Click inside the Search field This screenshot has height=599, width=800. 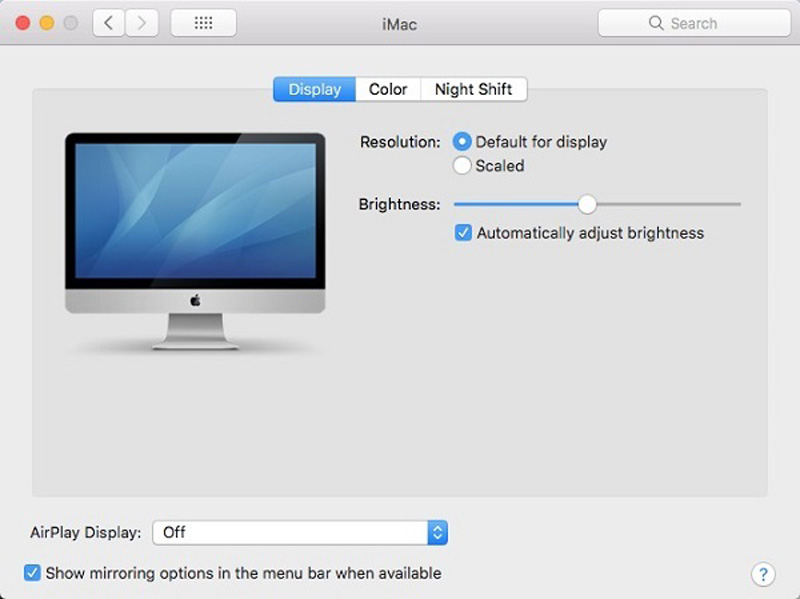700,22
